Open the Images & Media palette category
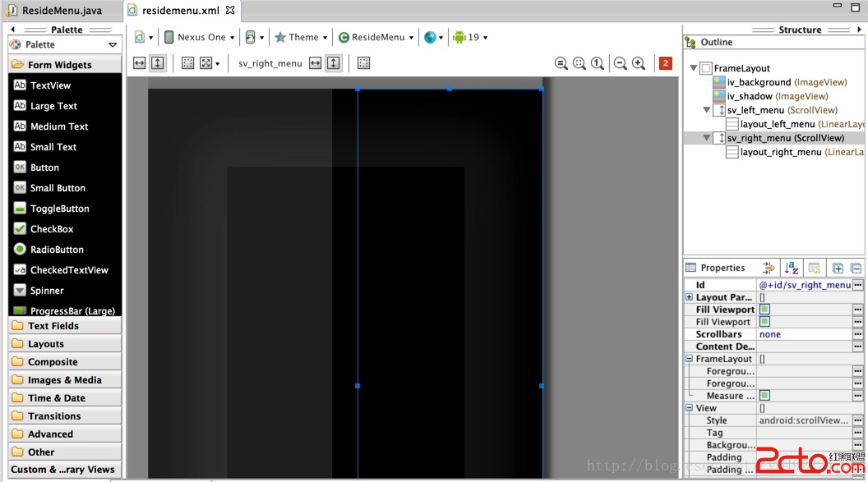Viewport: 868px width, 482px height. (x=65, y=379)
